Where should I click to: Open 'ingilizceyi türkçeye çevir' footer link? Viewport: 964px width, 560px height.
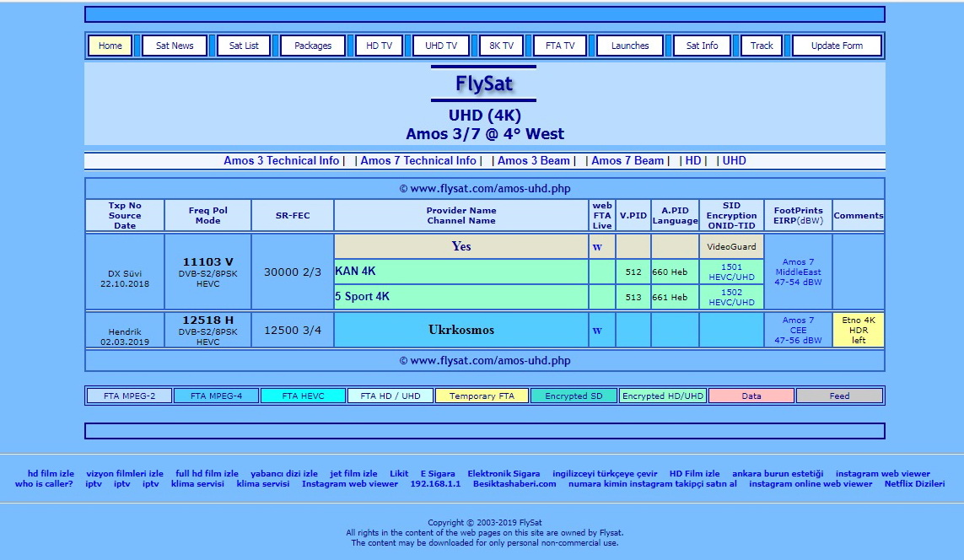click(605, 473)
